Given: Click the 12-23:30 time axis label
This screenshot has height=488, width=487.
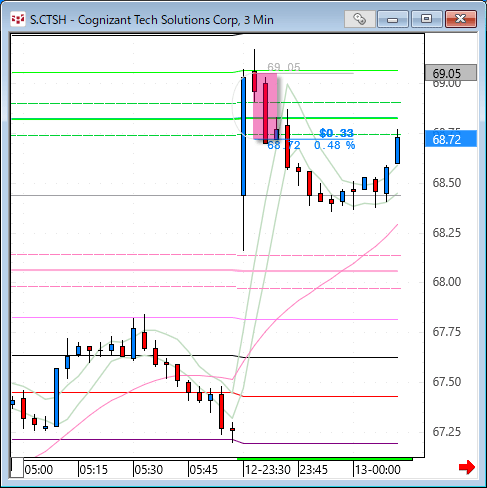Looking at the screenshot, I should [x=268, y=470].
